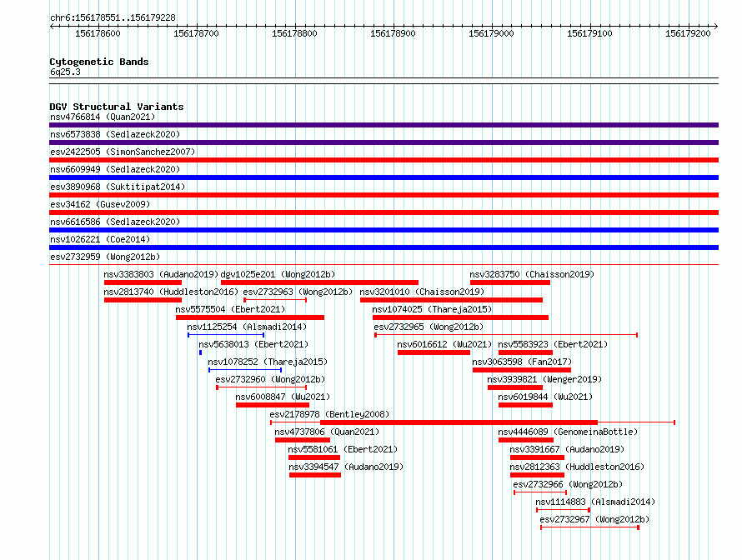Click the nsv6609949 (Sedlazeck2020) label
742x560 pixels.
(115, 169)
